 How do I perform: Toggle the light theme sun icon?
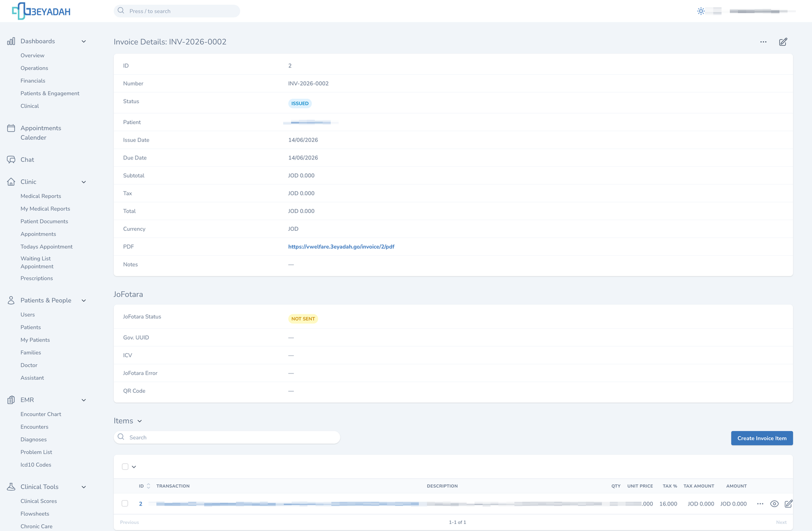tap(701, 11)
